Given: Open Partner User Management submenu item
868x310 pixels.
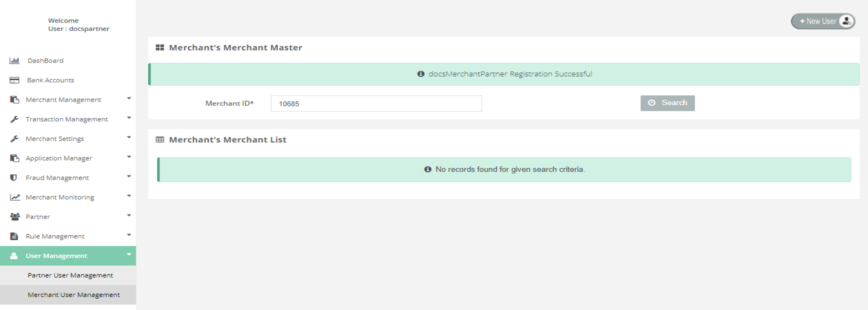Looking at the screenshot, I should [x=70, y=275].
